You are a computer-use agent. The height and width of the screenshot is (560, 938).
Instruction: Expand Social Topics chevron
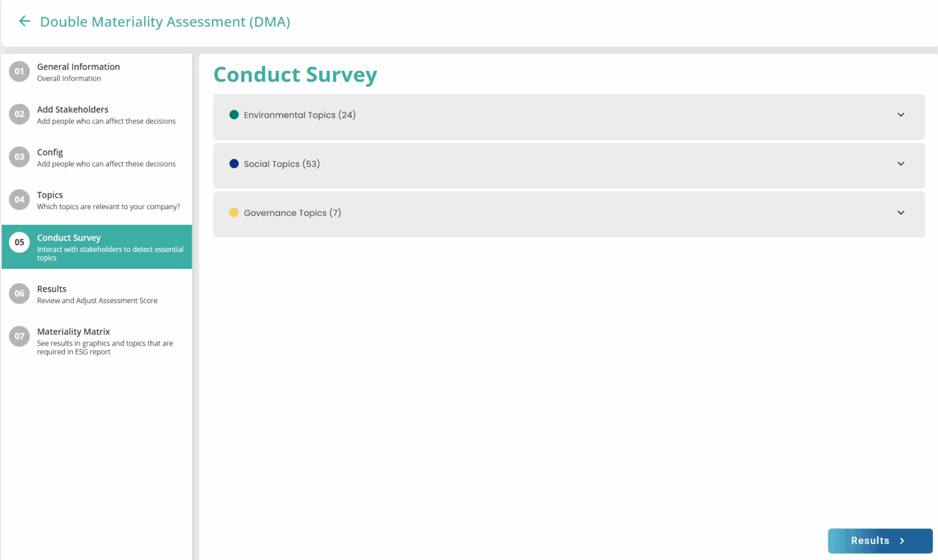coord(901,163)
